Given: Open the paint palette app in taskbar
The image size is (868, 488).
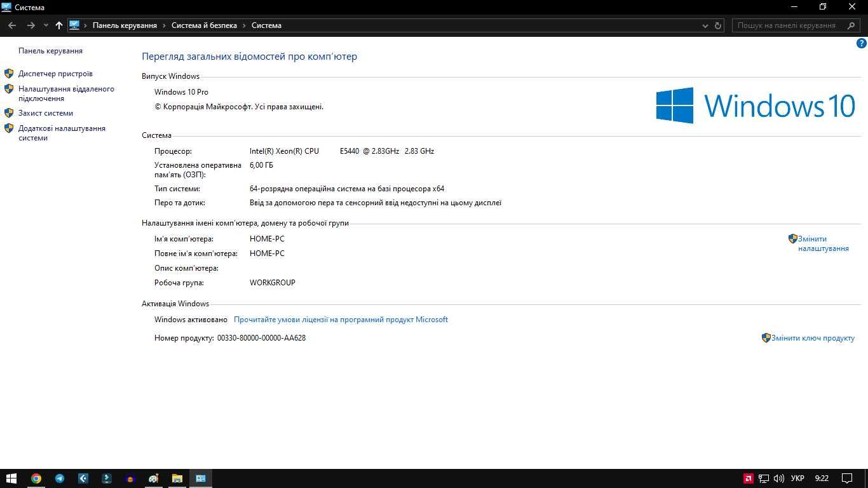Looking at the screenshot, I should coord(154,478).
